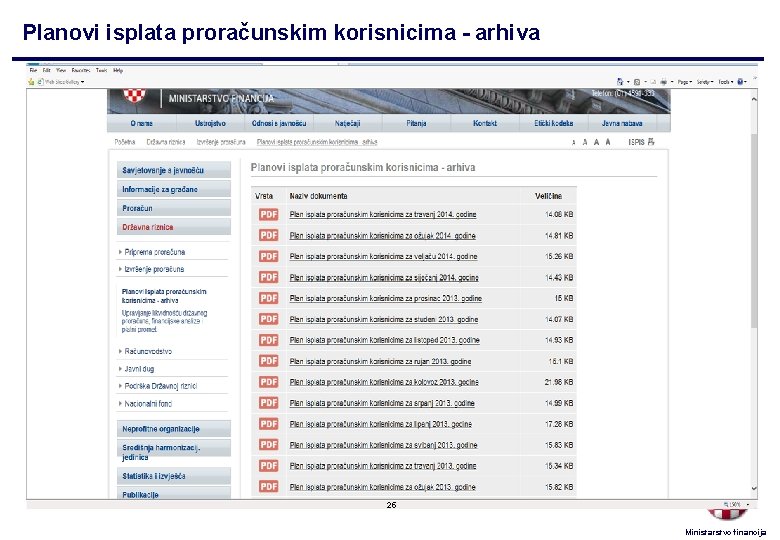Screen dimensions: 780x540
Task: Open the Favorites menu
Action: (x=81, y=71)
